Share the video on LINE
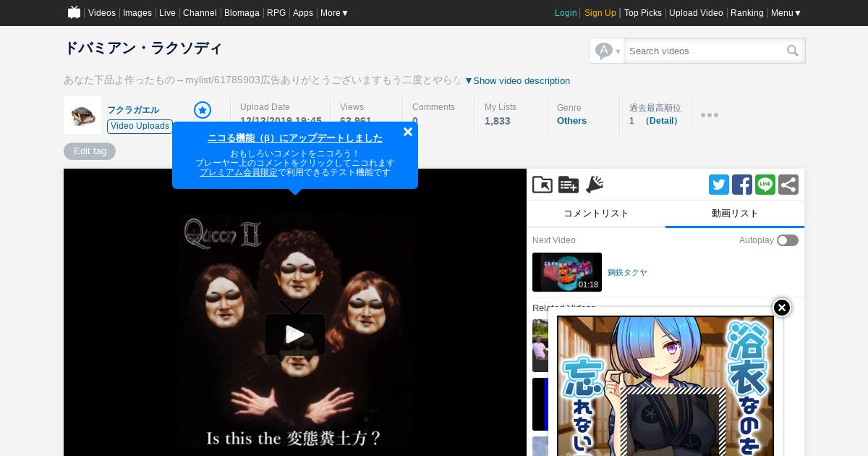This screenshot has height=456, width=868. [765, 185]
